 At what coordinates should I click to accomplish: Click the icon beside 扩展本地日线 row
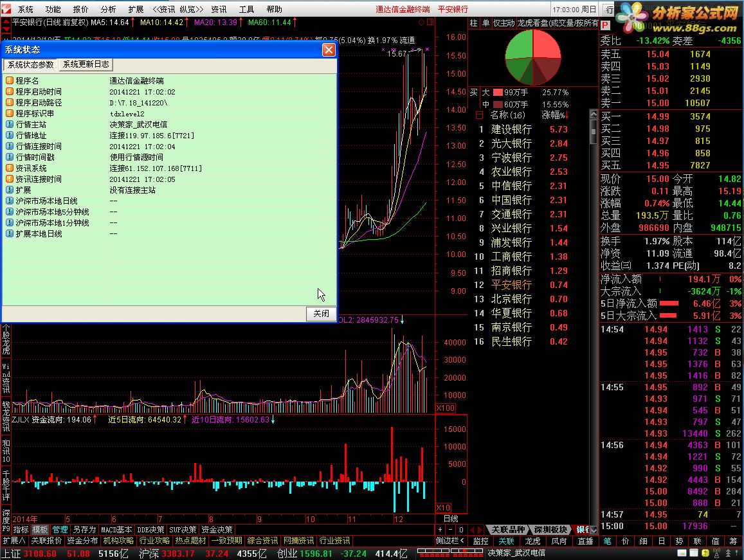10,233
